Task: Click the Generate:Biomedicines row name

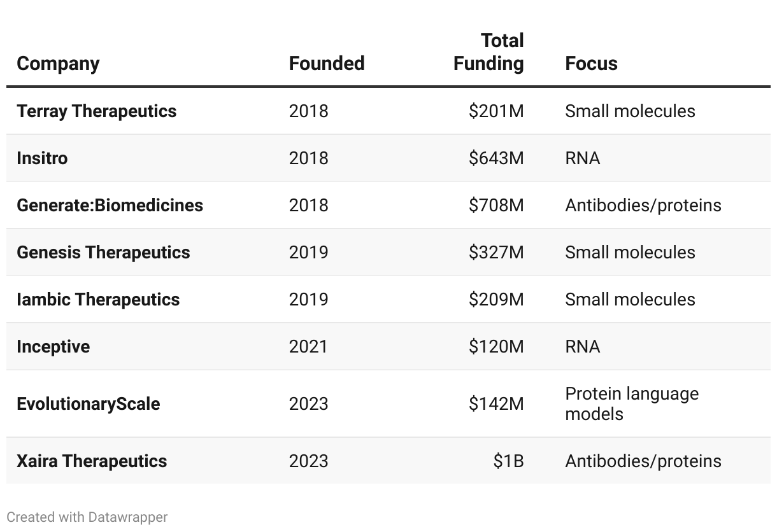Action: 110,206
